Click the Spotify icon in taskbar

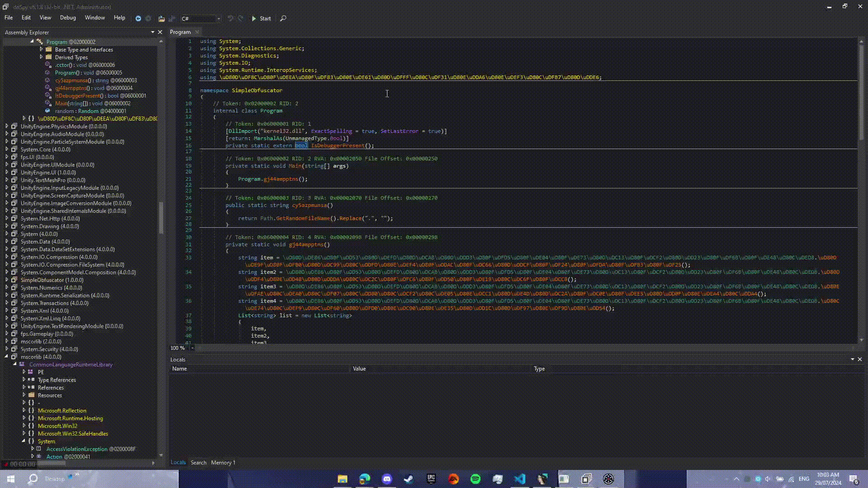pos(476,479)
